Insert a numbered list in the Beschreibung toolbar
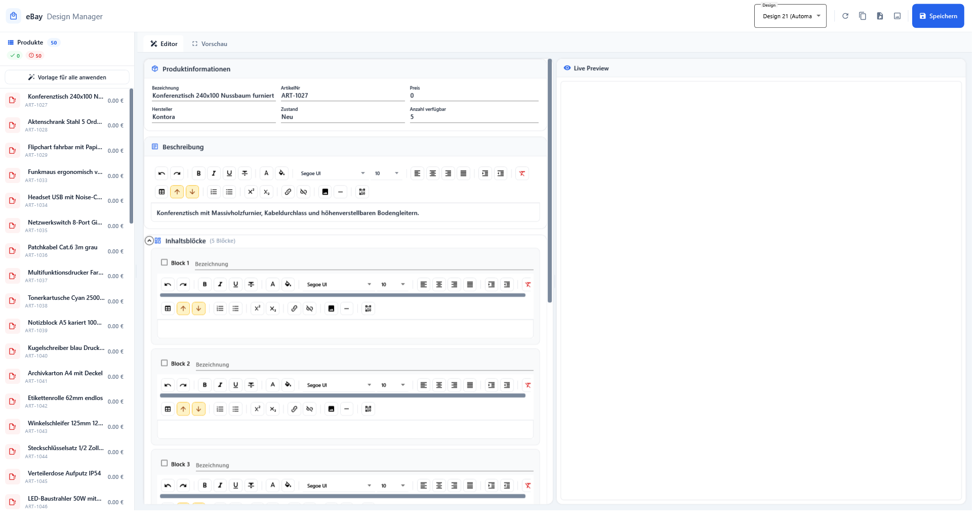Image resolution: width=980 pixels, height=530 pixels. point(214,192)
